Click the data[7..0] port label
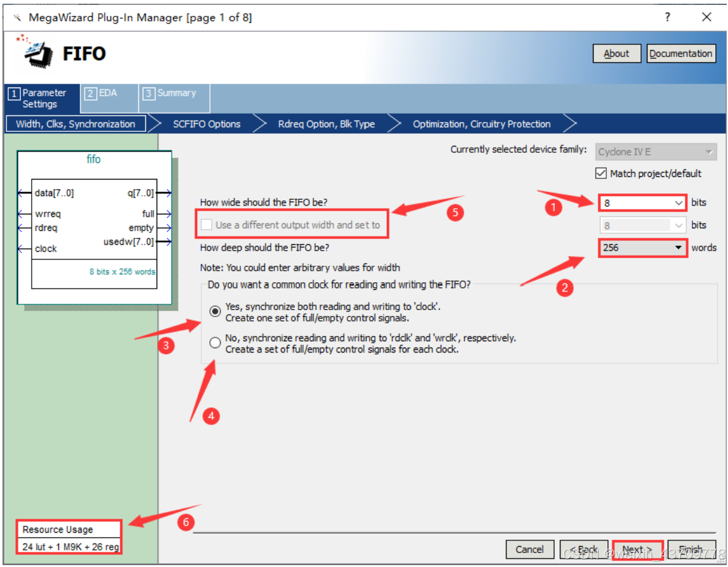 tap(55, 193)
